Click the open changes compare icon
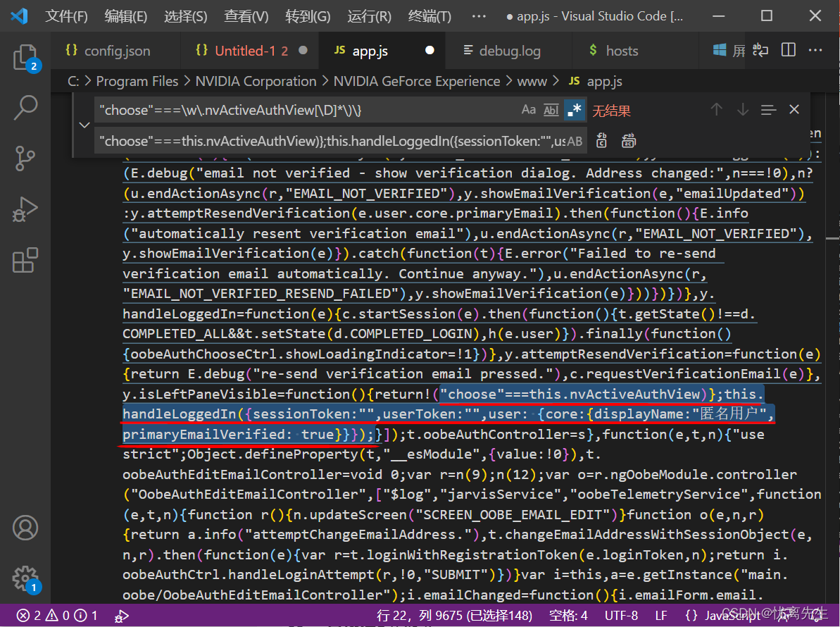840x627 pixels. pyautogui.click(x=760, y=51)
